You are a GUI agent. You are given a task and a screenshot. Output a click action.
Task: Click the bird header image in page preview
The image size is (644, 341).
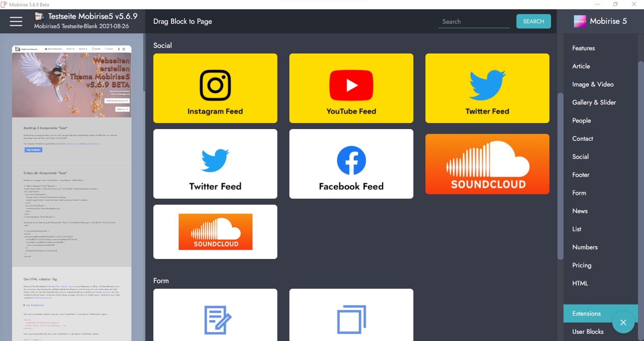72,85
